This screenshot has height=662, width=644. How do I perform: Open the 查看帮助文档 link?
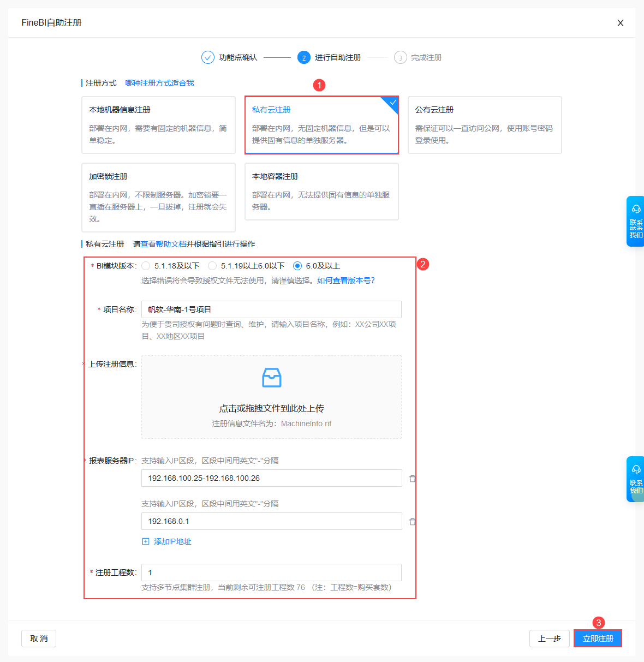(164, 244)
